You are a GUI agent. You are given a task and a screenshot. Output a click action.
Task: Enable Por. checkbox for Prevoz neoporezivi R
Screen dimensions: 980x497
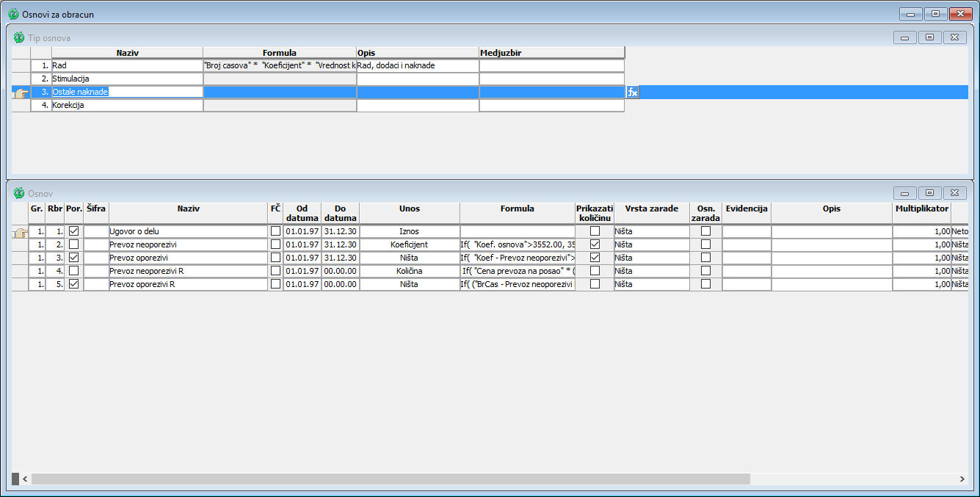(73, 271)
